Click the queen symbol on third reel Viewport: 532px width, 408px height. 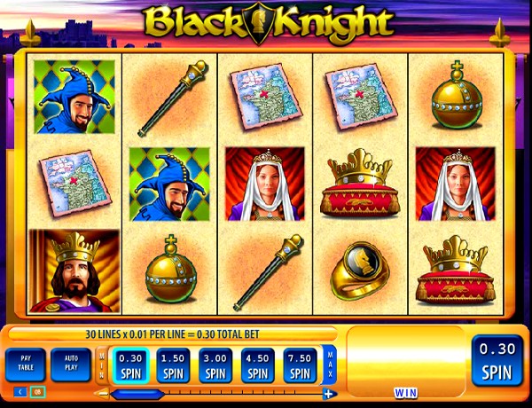[265, 184]
